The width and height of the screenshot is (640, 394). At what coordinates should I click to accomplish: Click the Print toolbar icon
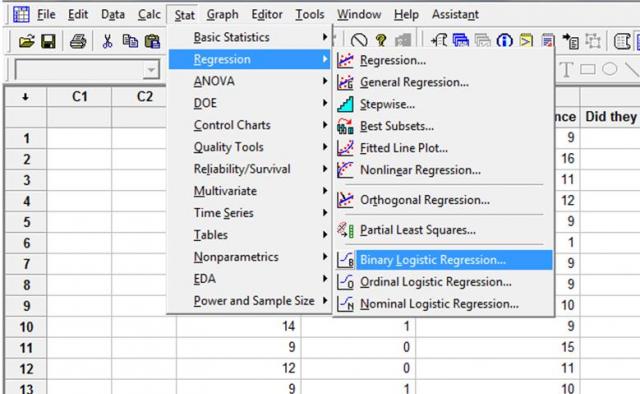pos(78,41)
